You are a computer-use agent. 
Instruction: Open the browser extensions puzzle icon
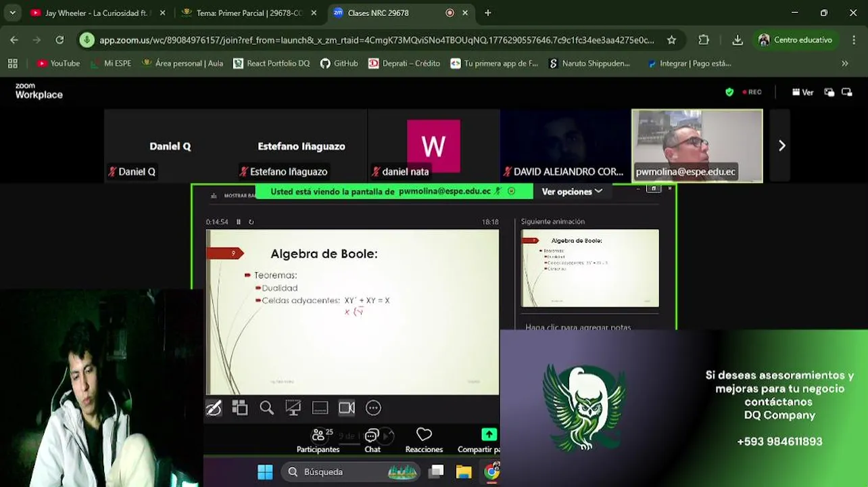(704, 40)
